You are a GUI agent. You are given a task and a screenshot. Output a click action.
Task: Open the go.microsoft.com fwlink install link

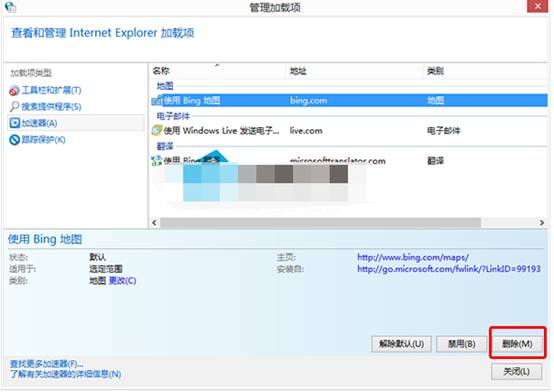[449, 269]
